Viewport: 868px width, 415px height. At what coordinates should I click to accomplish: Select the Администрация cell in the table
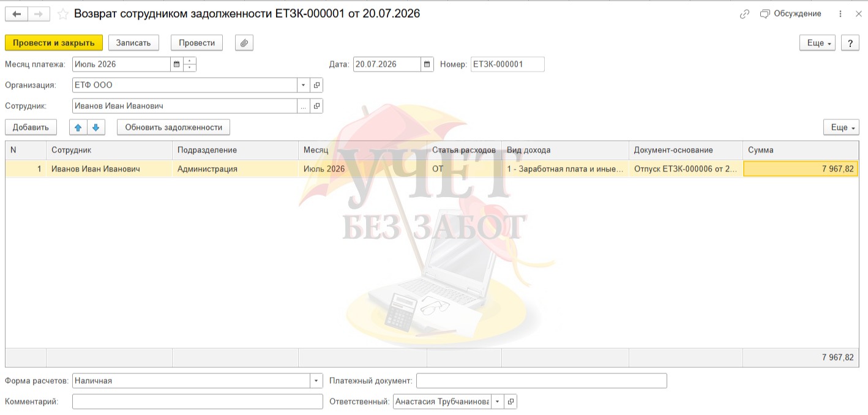pyautogui.click(x=235, y=169)
